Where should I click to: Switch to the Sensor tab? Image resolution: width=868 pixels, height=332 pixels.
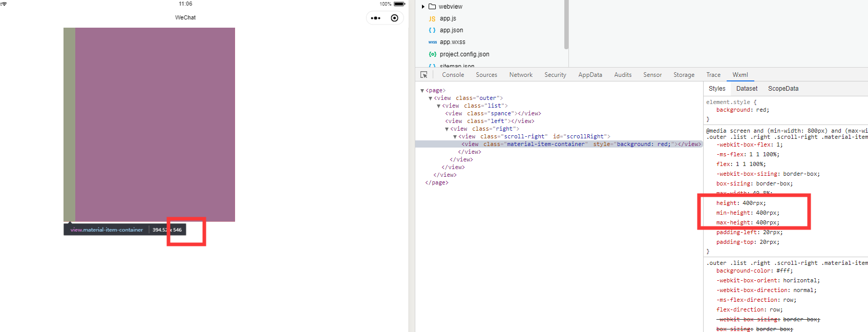coord(652,75)
